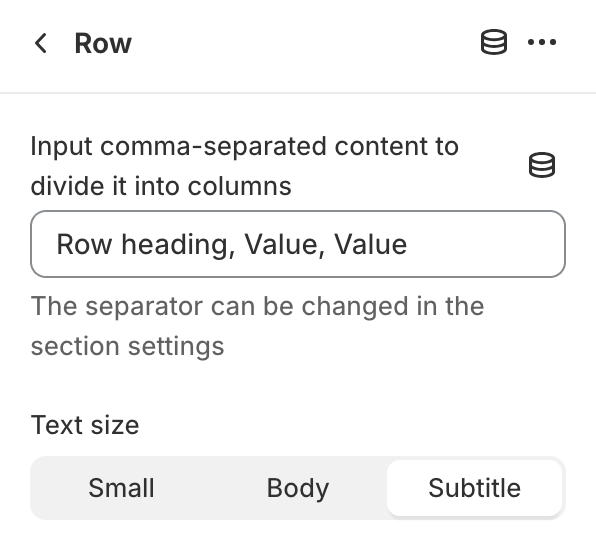Open the dynamic source icon in the header

click(494, 42)
